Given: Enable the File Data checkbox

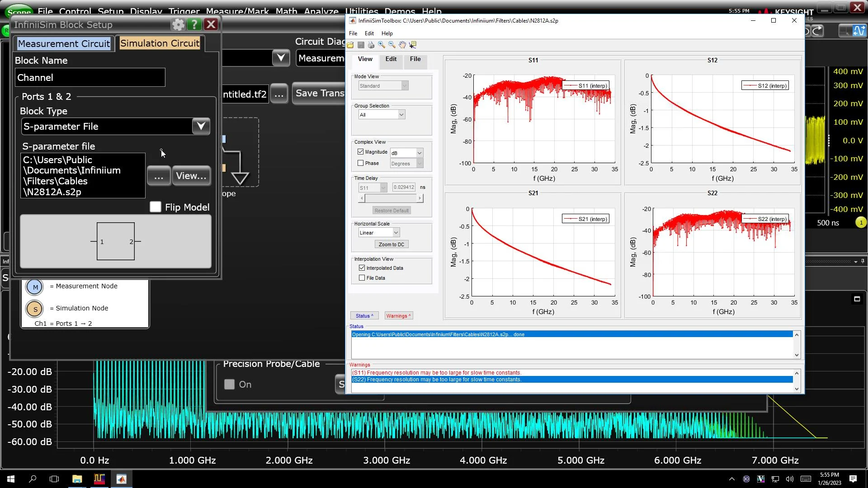Looking at the screenshot, I should click(362, 278).
